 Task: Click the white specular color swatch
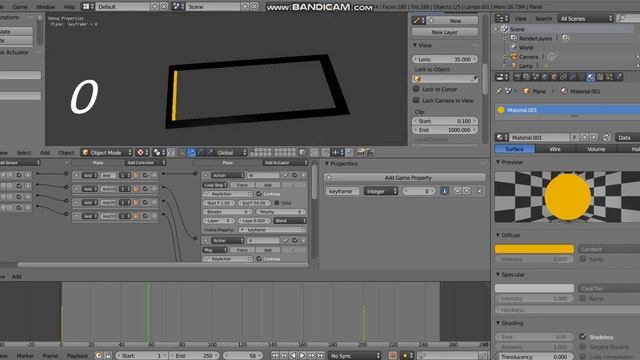(534, 288)
